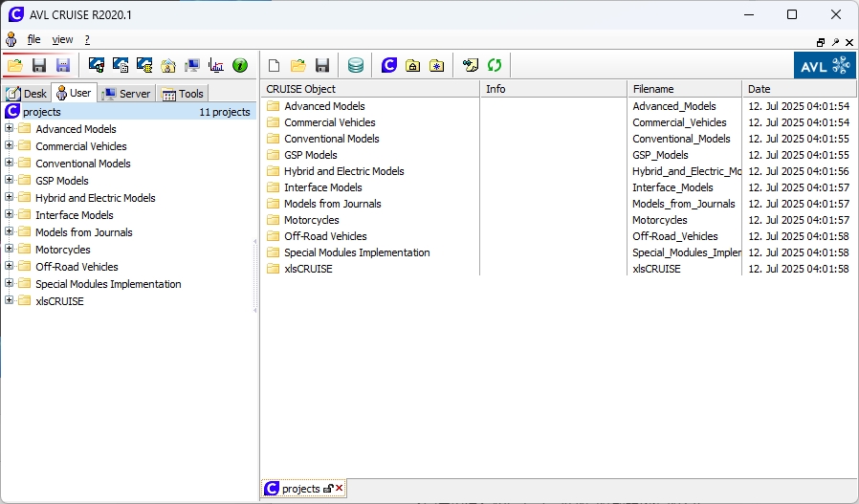Click the locked folder icon in toolbar
The image size is (859, 504).
point(412,66)
